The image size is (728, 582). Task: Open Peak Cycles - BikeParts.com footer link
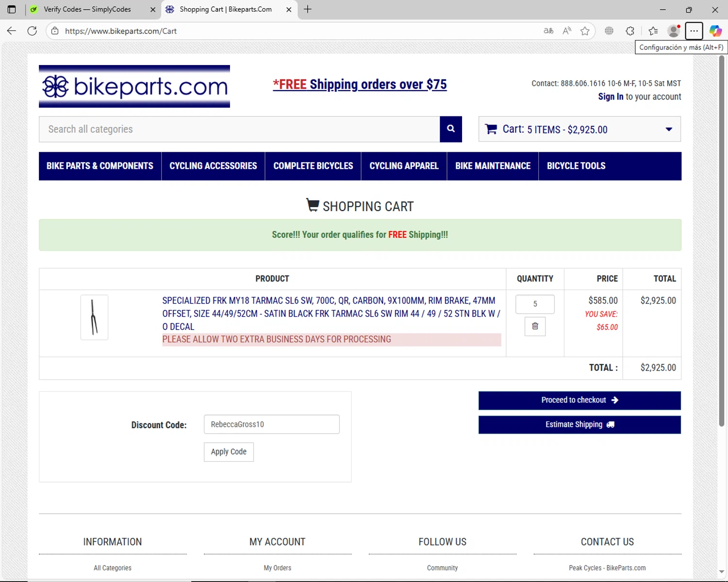click(607, 568)
